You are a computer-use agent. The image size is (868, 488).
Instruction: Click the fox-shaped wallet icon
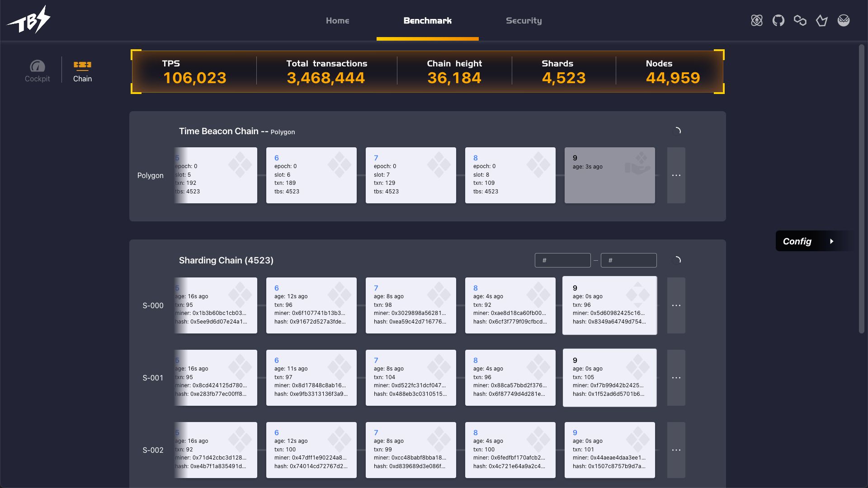pyautogui.click(x=822, y=20)
